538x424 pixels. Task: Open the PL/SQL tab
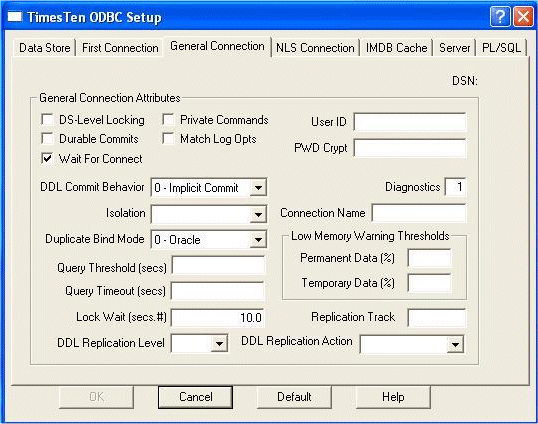tap(501, 48)
